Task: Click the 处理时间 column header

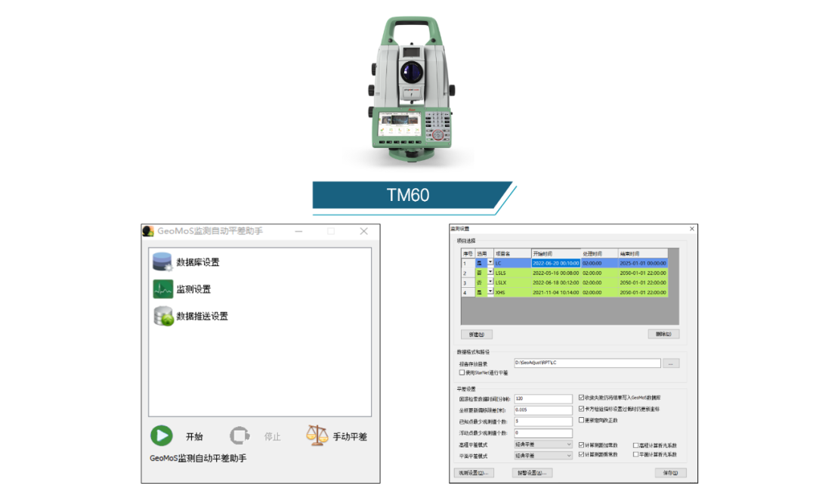Action: point(599,254)
